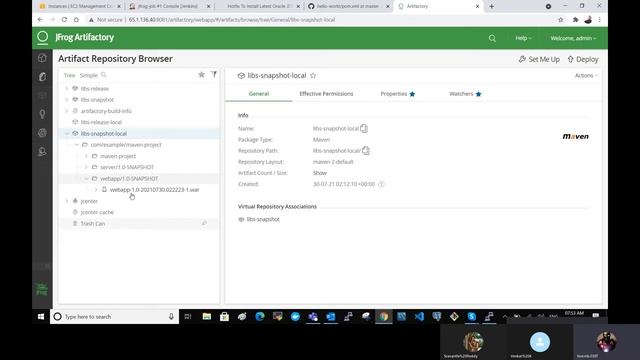Select the maven-project folder row
The height and width of the screenshot is (360, 640).
point(139,156)
